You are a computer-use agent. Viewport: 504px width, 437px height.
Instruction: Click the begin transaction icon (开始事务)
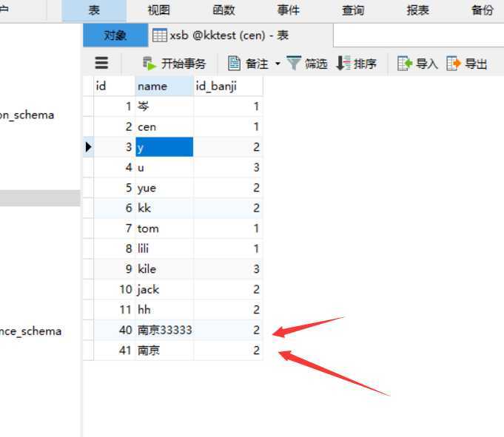pyautogui.click(x=149, y=64)
